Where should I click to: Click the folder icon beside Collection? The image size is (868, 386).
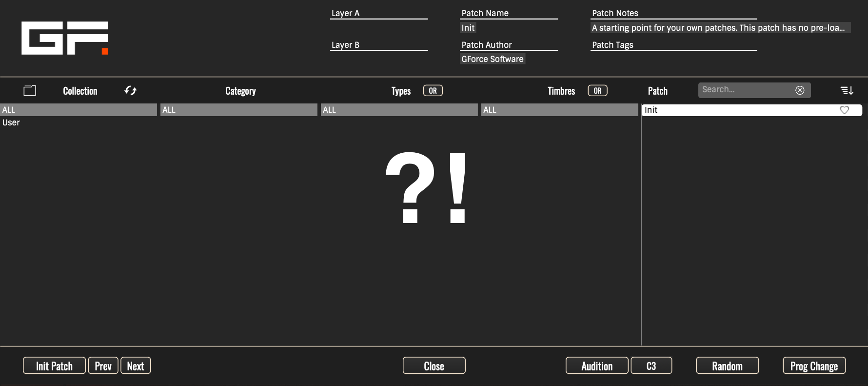30,90
